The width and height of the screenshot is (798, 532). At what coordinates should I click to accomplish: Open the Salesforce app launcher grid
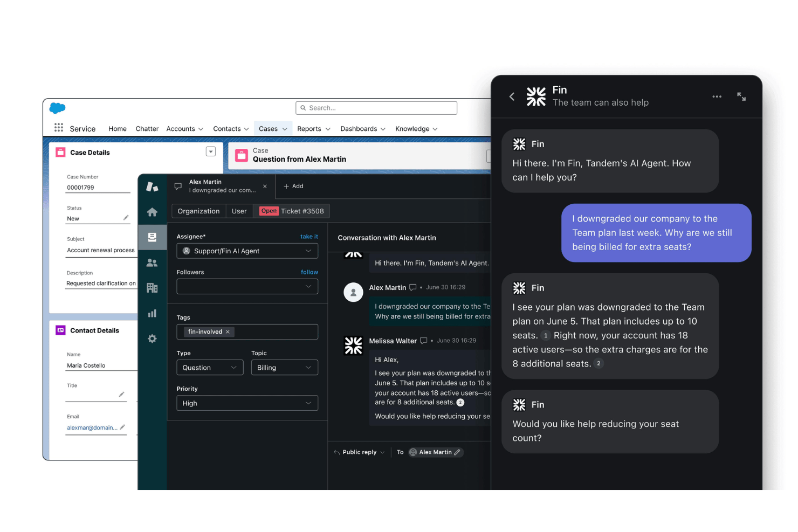(x=59, y=128)
